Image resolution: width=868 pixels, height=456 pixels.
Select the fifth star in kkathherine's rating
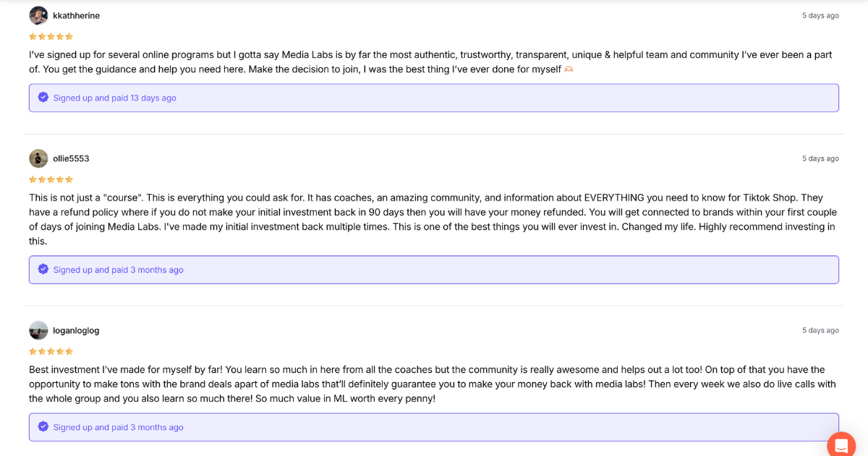pyautogui.click(x=69, y=35)
